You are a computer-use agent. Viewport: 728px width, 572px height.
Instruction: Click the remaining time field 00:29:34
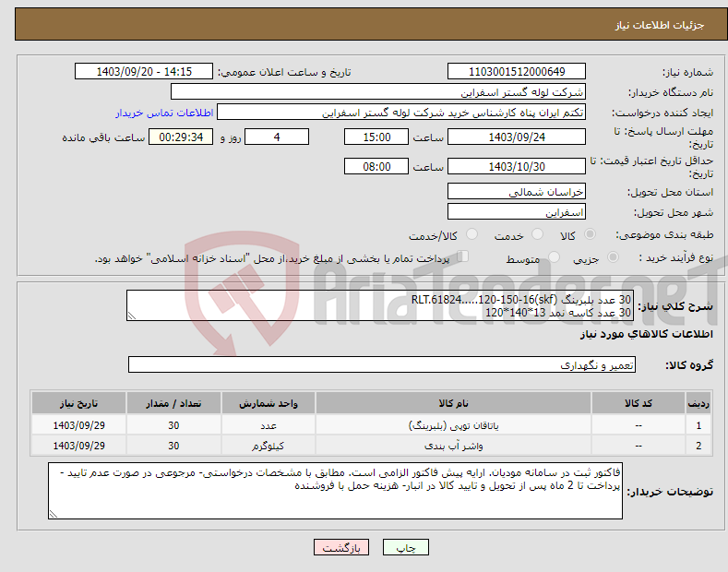click(181, 137)
